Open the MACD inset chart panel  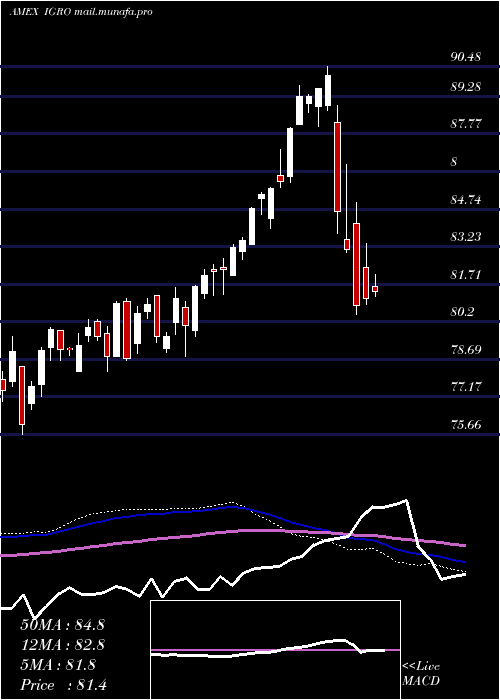pyautogui.click(x=275, y=650)
